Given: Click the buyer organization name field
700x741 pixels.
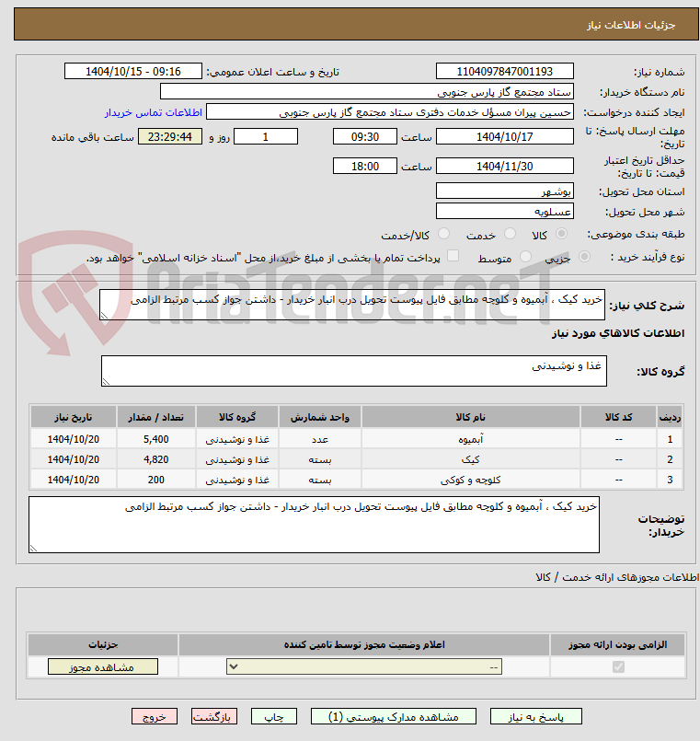Looking at the screenshot, I should click(367, 92).
